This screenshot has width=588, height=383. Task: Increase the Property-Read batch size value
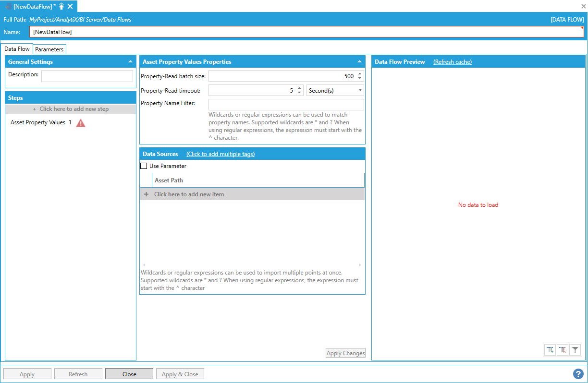pos(360,74)
